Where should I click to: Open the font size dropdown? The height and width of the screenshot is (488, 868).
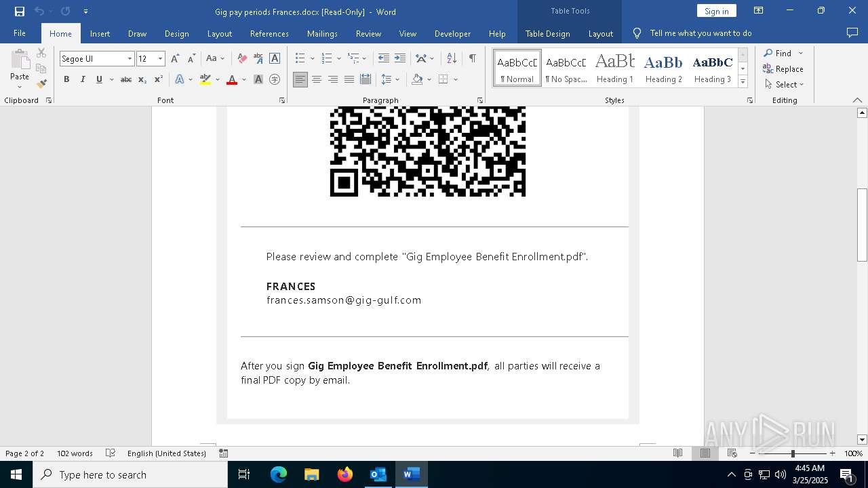click(161, 59)
